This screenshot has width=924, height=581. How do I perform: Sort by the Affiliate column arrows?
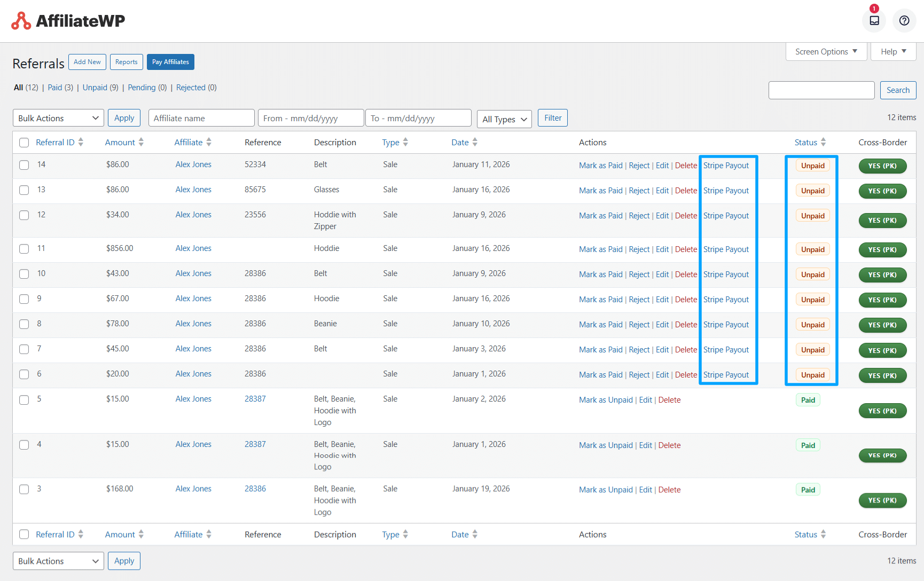point(208,142)
